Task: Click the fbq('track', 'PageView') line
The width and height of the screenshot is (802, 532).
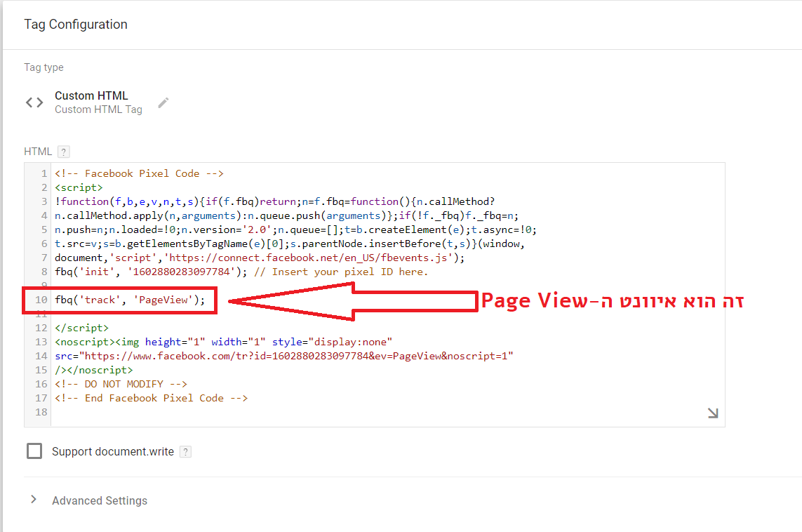Action: [x=130, y=300]
